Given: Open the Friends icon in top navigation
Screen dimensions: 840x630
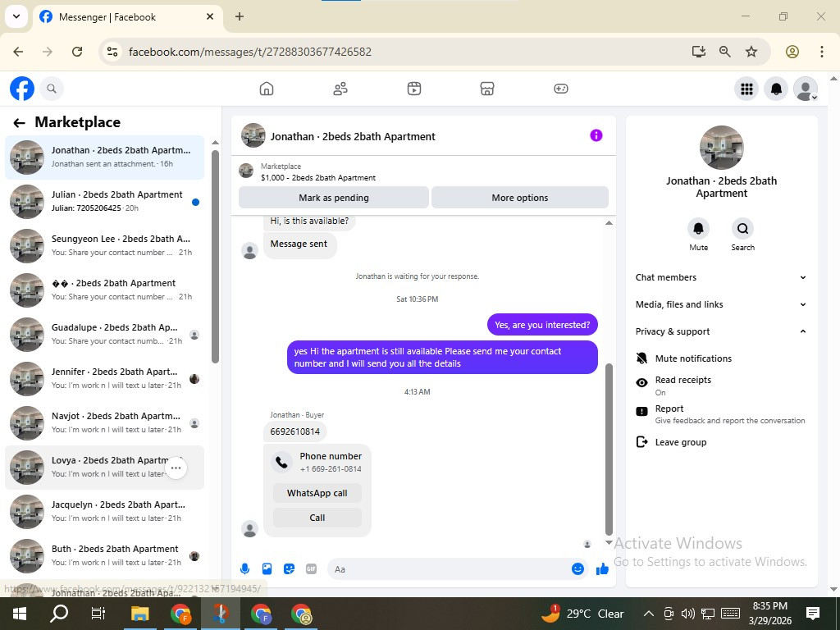Looking at the screenshot, I should pyautogui.click(x=340, y=89).
